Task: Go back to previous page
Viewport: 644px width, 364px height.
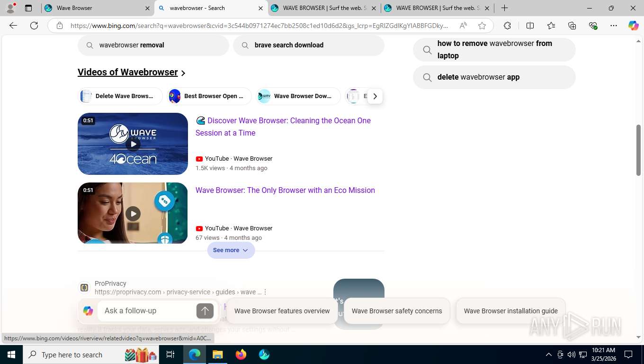Action: [x=13, y=26]
